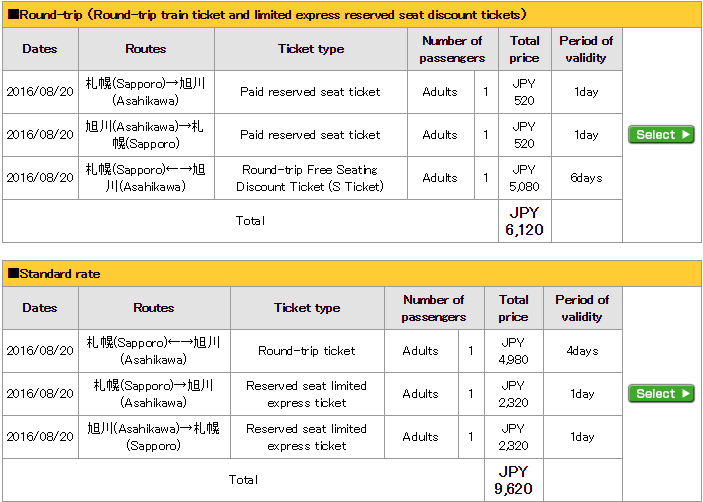Screen dimensions: 703x502
Task: Click the Standard rate Round-trip ticket type cell
Action: tap(307, 351)
